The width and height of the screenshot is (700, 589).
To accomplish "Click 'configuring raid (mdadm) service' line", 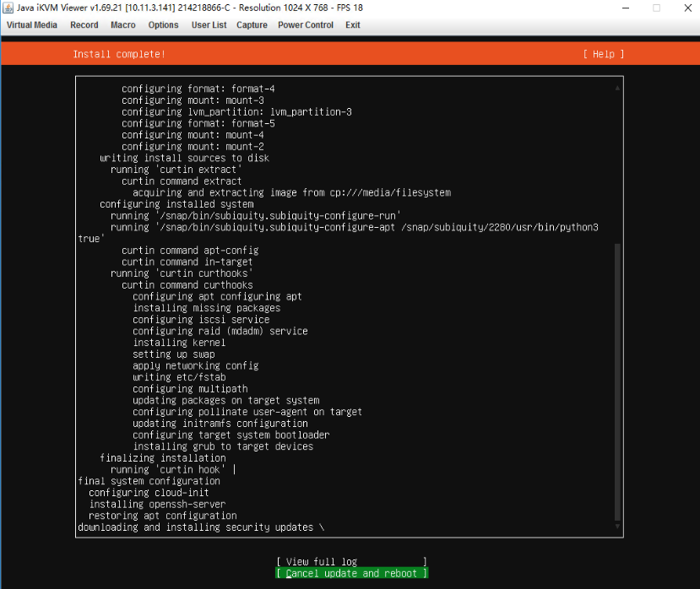I will tap(220, 331).
